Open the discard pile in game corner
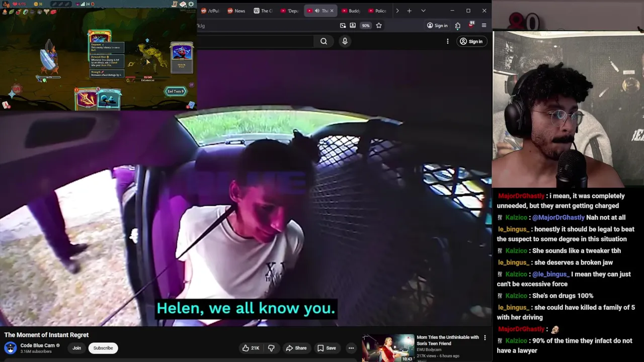Image resolution: width=644 pixels, height=362 pixels. point(191,105)
